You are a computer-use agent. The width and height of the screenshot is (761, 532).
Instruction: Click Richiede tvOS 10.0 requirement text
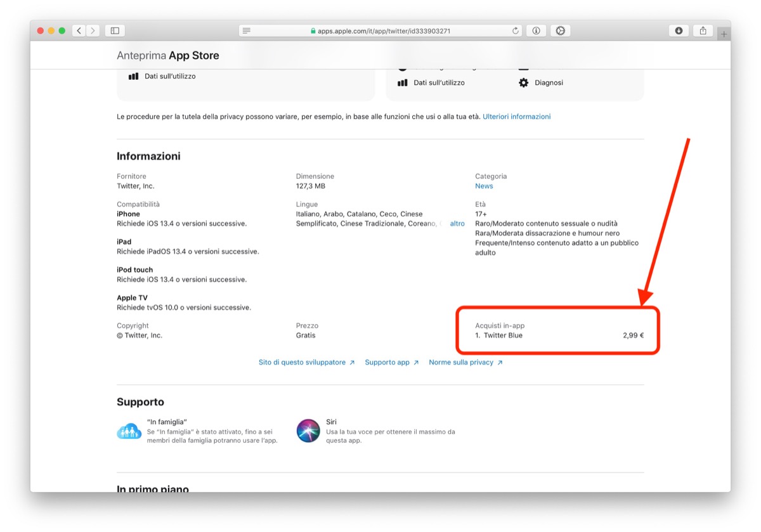[184, 308]
